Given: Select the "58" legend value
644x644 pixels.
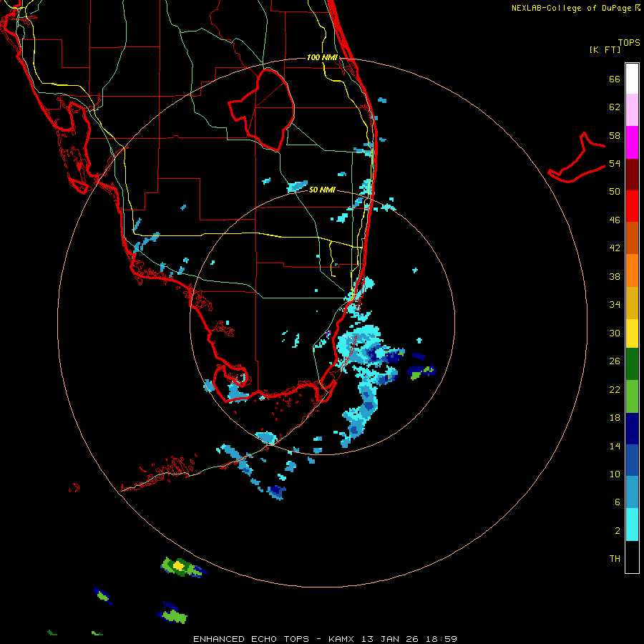Looking at the screenshot, I should coord(615,135).
